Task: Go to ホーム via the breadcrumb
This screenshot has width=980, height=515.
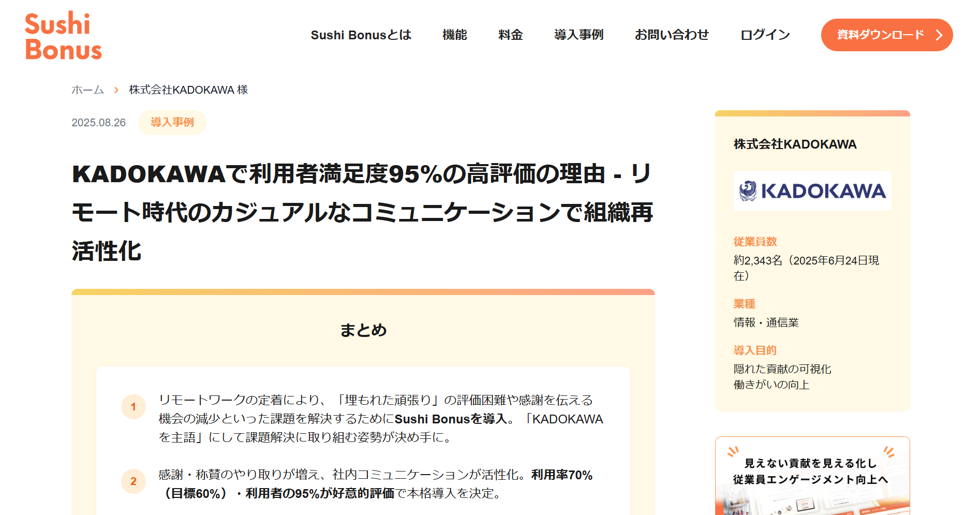Action: [87, 90]
